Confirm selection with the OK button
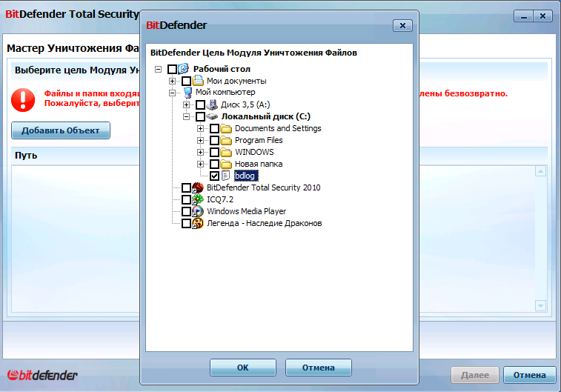 242,368
